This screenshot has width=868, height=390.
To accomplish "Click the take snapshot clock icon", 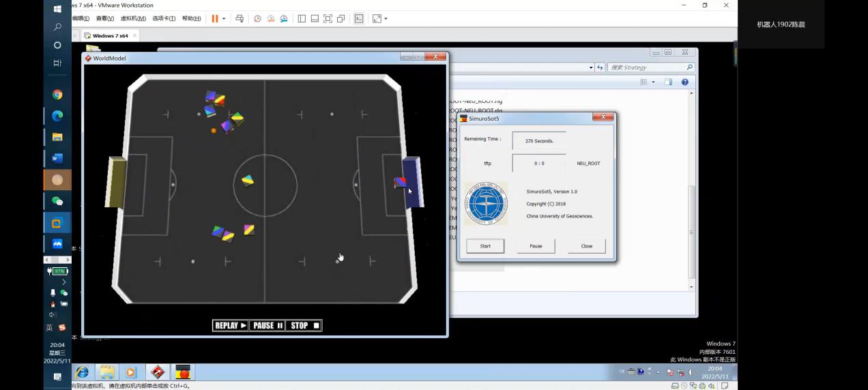I will (257, 18).
